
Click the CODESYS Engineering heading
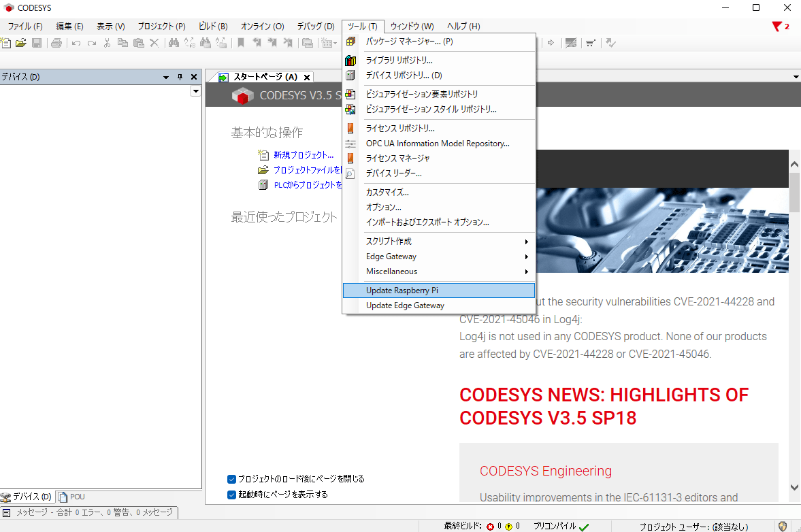point(546,471)
